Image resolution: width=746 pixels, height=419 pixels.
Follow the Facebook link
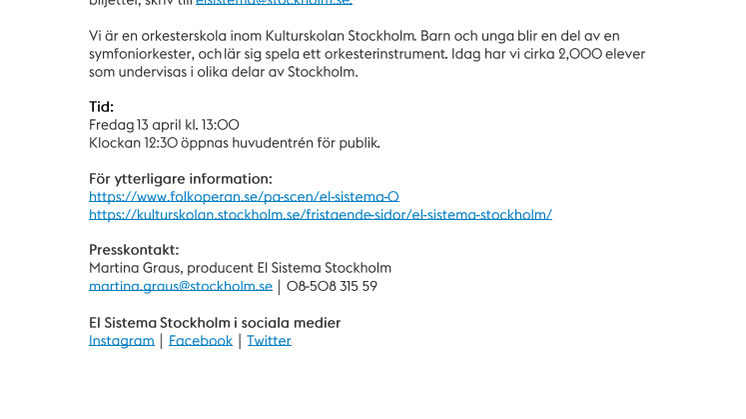coord(200,341)
